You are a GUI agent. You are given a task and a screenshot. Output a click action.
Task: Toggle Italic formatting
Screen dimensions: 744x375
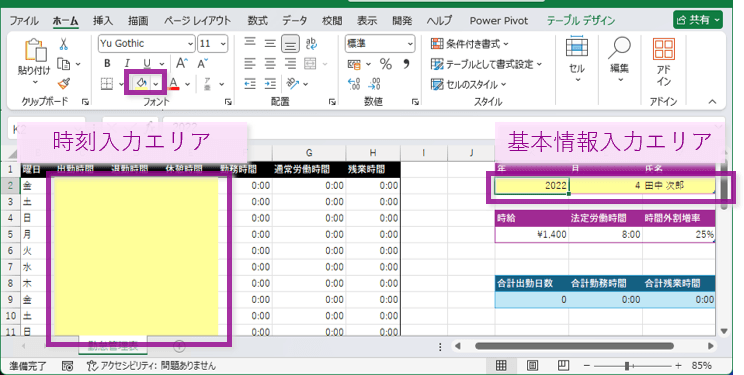click(127, 64)
